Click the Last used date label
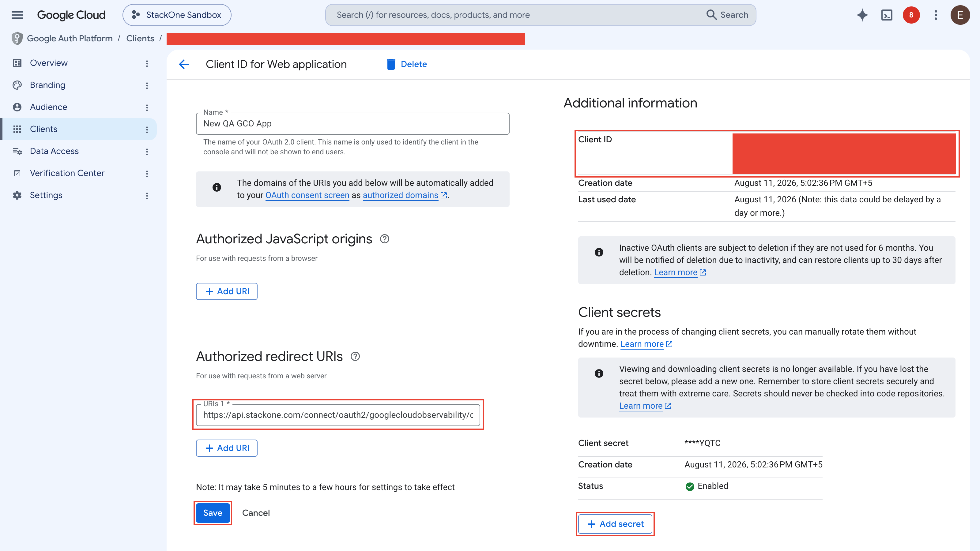The width and height of the screenshot is (980, 551). click(607, 200)
